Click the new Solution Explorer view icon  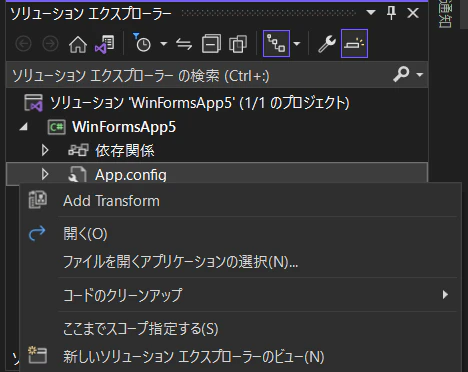(x=37, y=355)
